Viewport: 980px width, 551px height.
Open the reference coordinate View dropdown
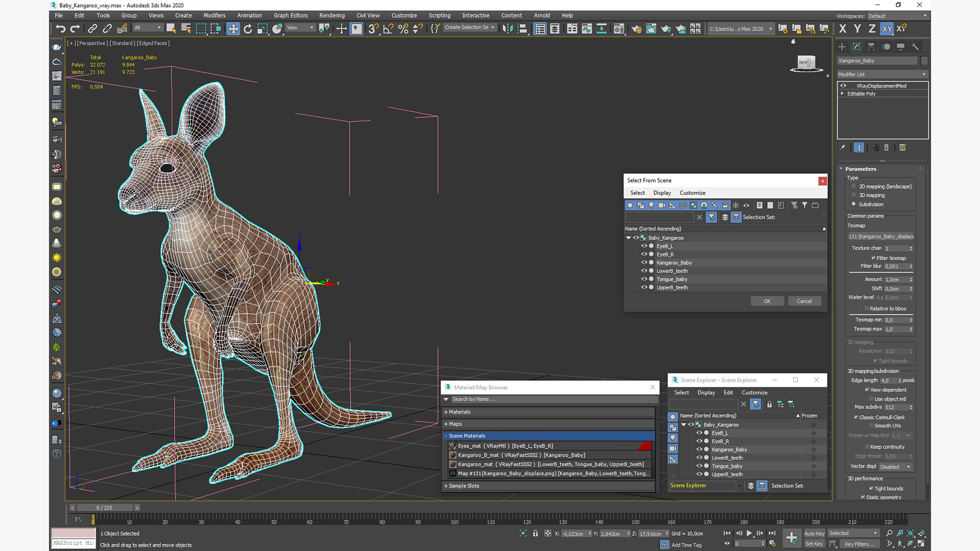pos(300,28)
